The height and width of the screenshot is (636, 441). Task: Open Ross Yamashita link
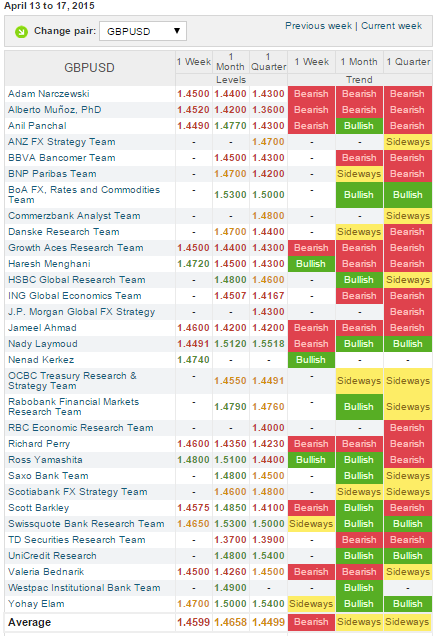[45, 460]
